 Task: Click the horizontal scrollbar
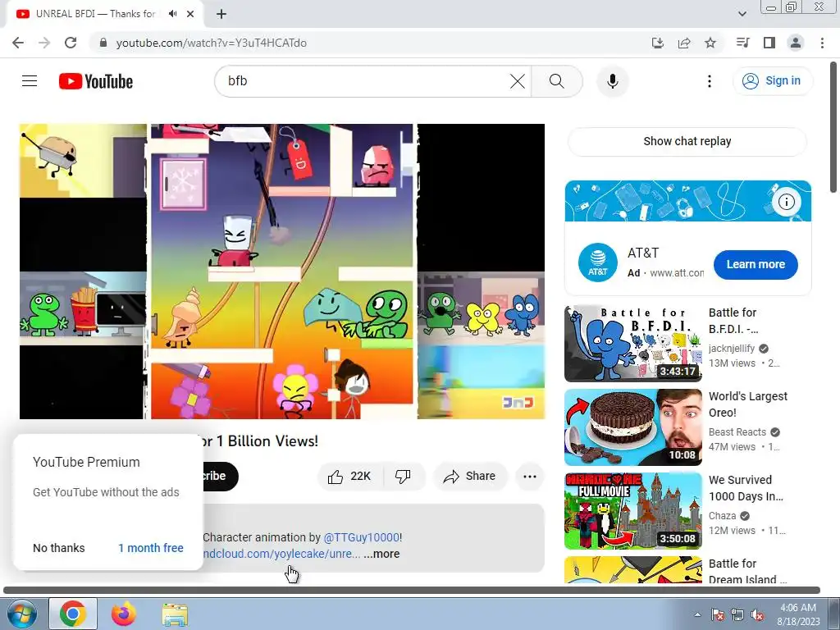(412, 591)
